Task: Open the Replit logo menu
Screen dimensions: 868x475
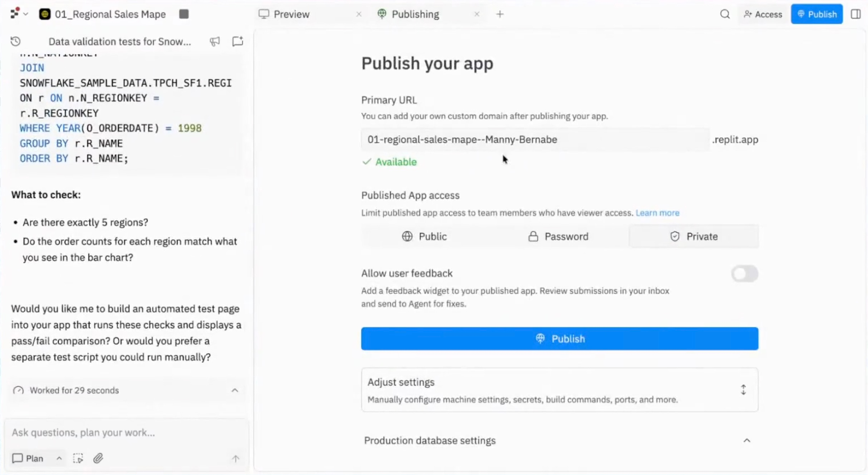Action: click(x=15, y=14)
